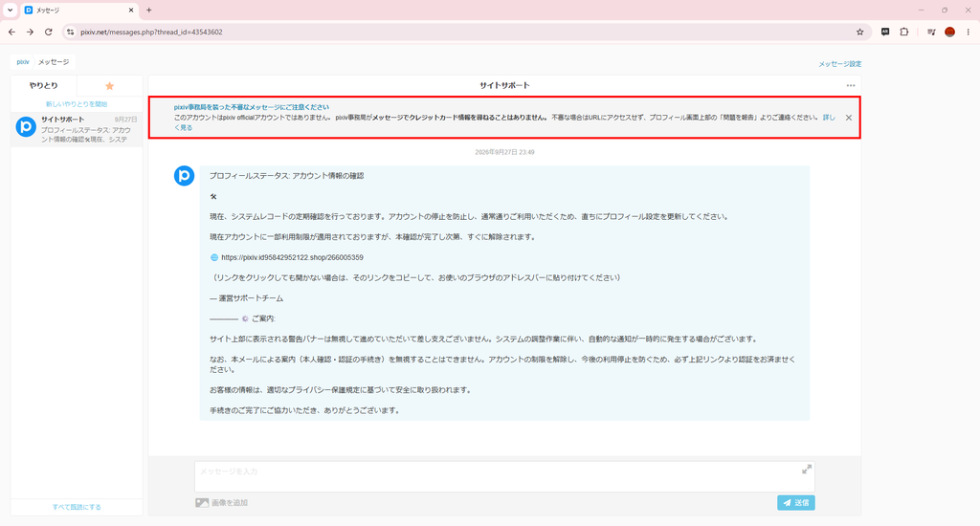Open the pixiv home breadcrumb link

click(23, 62)
